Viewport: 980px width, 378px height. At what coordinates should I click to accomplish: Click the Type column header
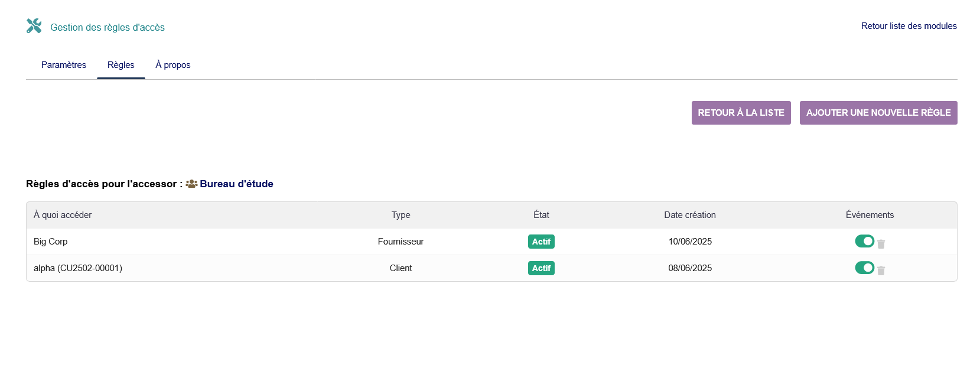click(401, 215)
